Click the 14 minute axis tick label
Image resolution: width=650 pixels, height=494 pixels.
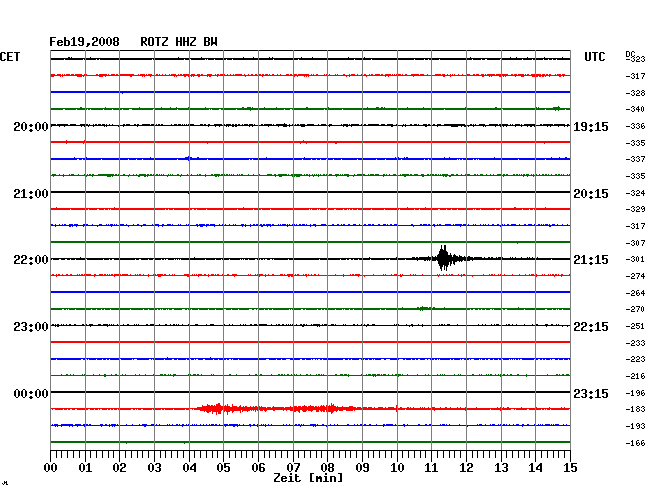point(535,468)
